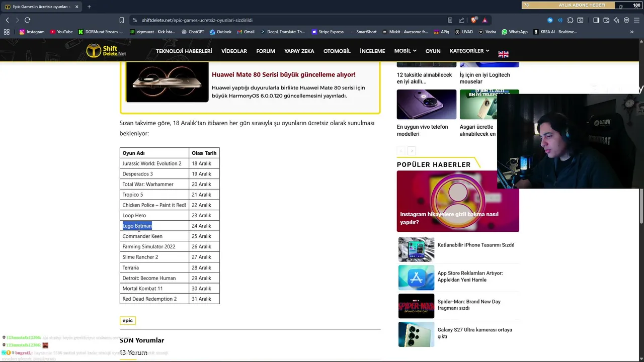This screenshot has width=644, height=362.
Task: Click the blue sound waves extension icon
Action: click(560, 20)
